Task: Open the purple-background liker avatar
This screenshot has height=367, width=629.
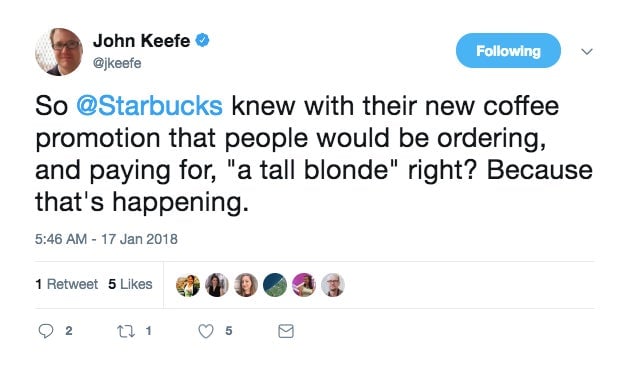Action: click(x=304, y=285)
